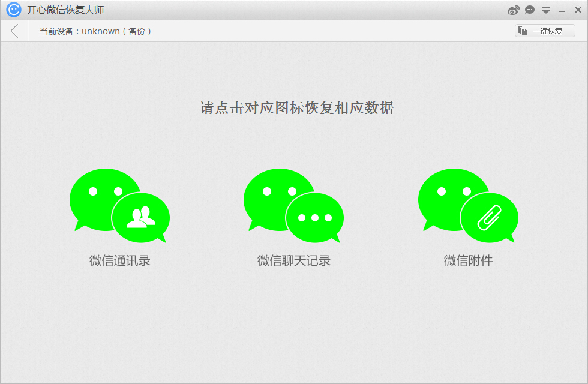The width and height of the screenshot is (588, 384).
Task: Close the recovery app window
Action: [577, 10]
